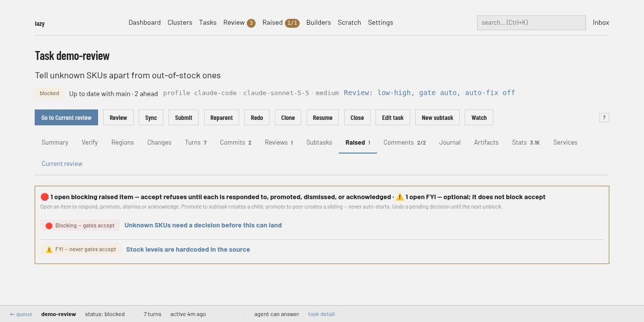Switch to the Artifacts tab
Viewport: 644px width, 322px height.
[x=486, y=142]
